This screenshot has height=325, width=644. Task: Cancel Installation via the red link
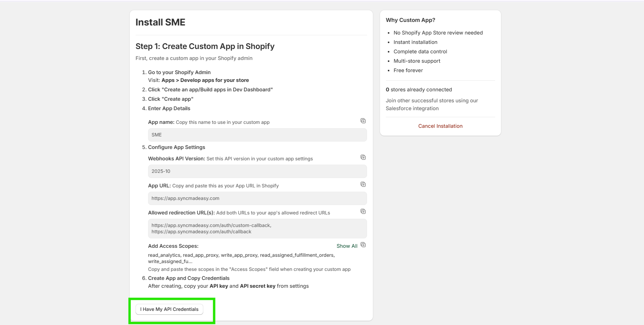point(440,126)
